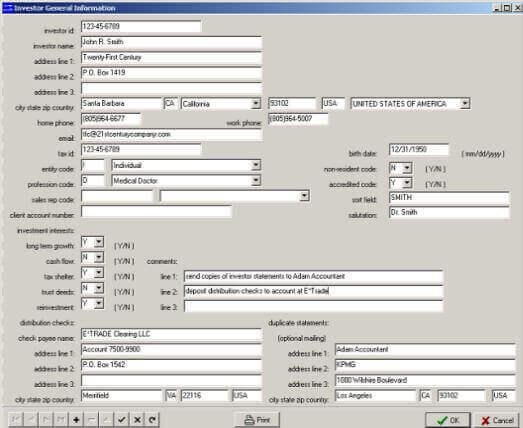The width and height of the screenshot is (523, 428).
Task: Click the edit record triangle icon
Action: pyautogui.click(x=106, y=419)
